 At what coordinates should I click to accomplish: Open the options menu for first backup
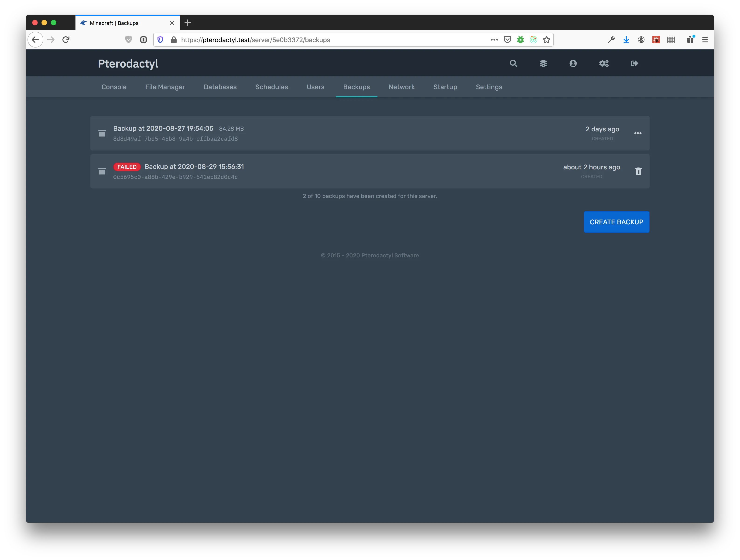coord(638,133)
